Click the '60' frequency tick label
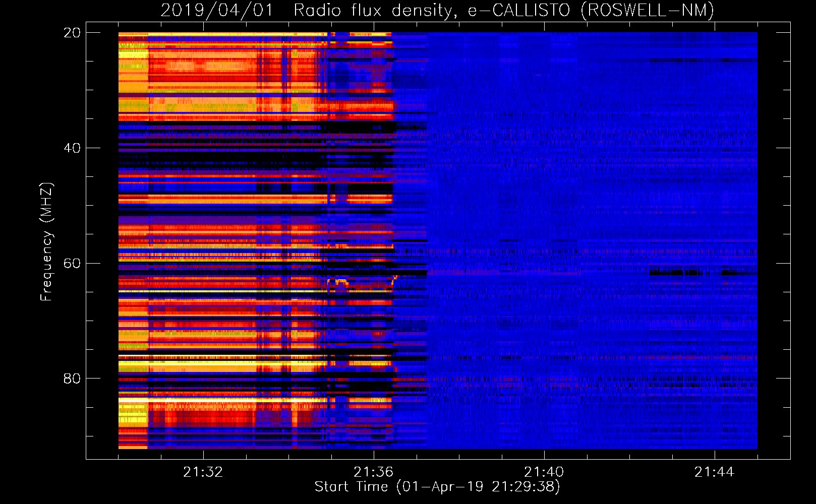The image size is (816, 504). [72, 263]
